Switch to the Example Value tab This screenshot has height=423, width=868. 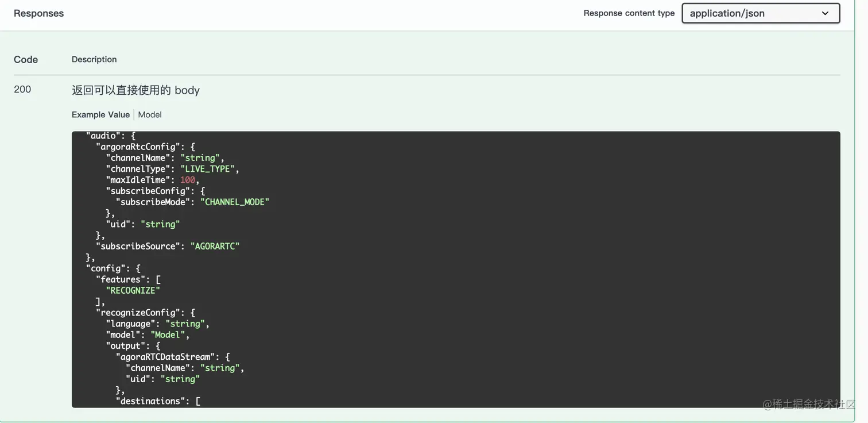(x=100, y=114)
